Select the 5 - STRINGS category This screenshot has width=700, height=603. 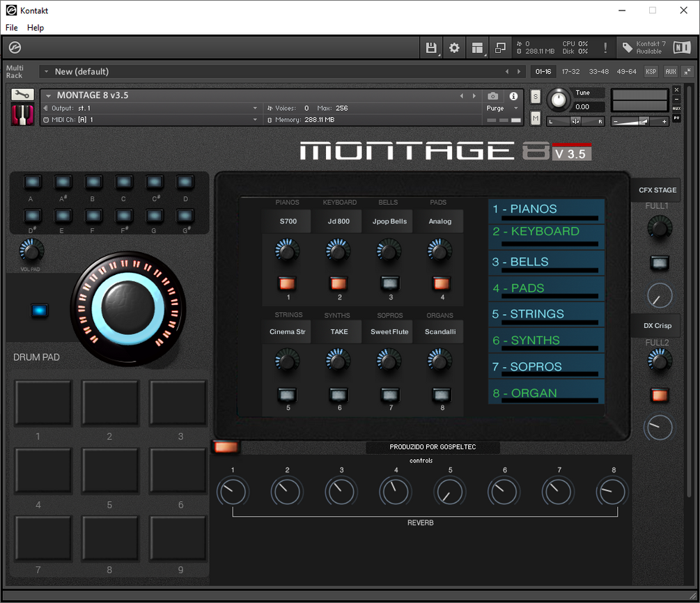(547, 315)
